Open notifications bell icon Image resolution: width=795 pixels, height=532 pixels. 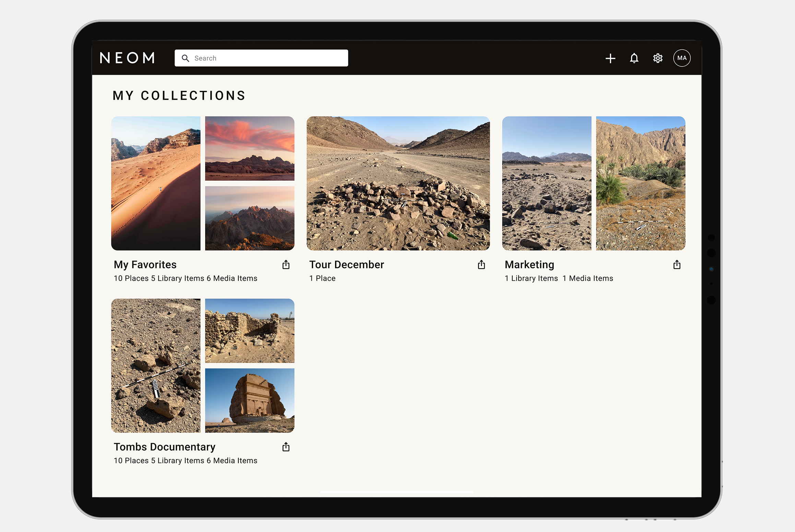(634, 58)
